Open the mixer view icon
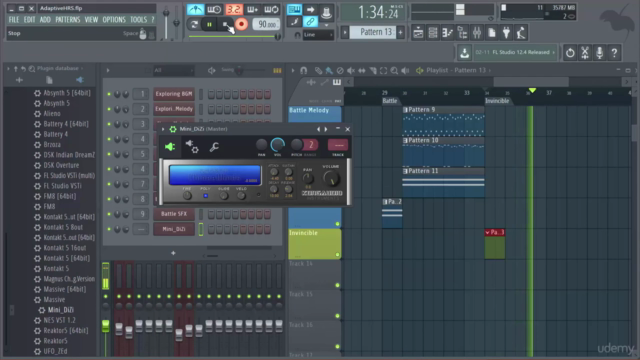The height and width of the screenshot is (360, 640). pos(477,33)
